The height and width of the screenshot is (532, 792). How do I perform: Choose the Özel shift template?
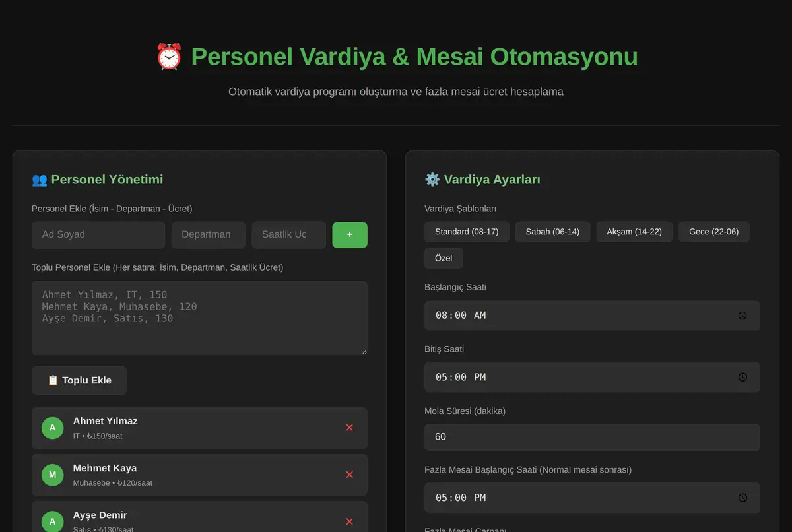(x=444, y=258)
